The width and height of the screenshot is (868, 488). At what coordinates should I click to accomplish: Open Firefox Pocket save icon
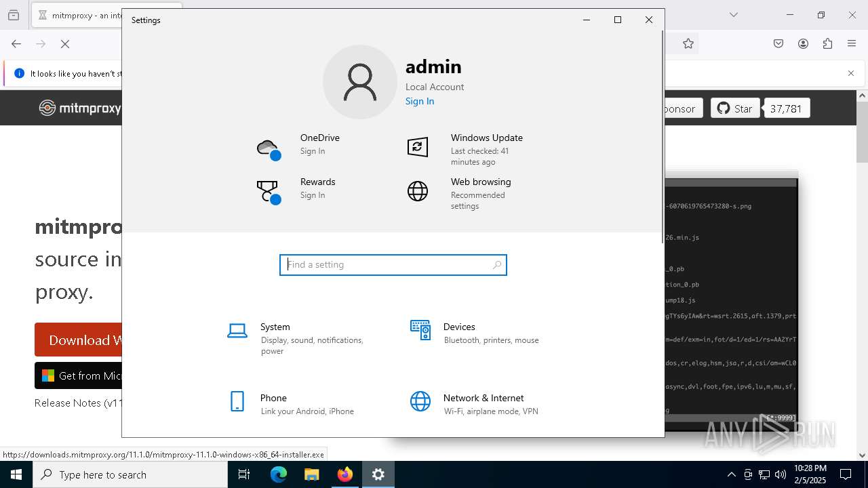[x=778, y=44]
